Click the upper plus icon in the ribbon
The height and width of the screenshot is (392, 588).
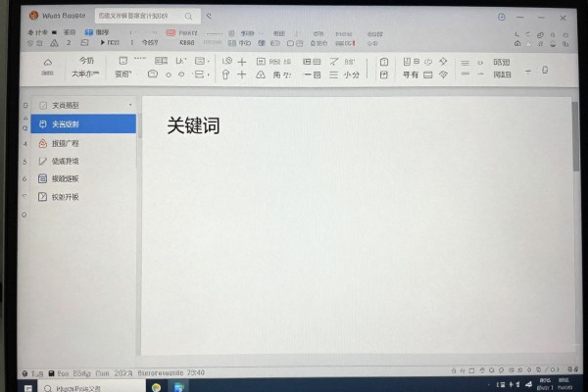pyautogui.click(x=242, y=62)
